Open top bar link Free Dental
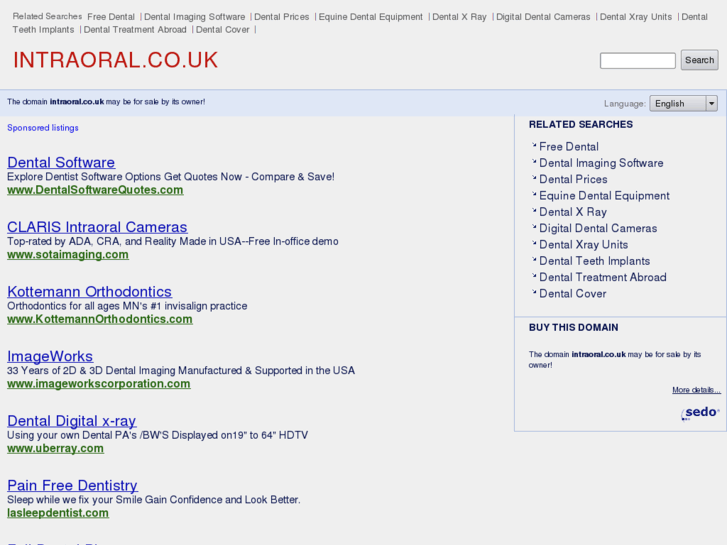The width and height of the screenshot is (727, 545). 111,17
